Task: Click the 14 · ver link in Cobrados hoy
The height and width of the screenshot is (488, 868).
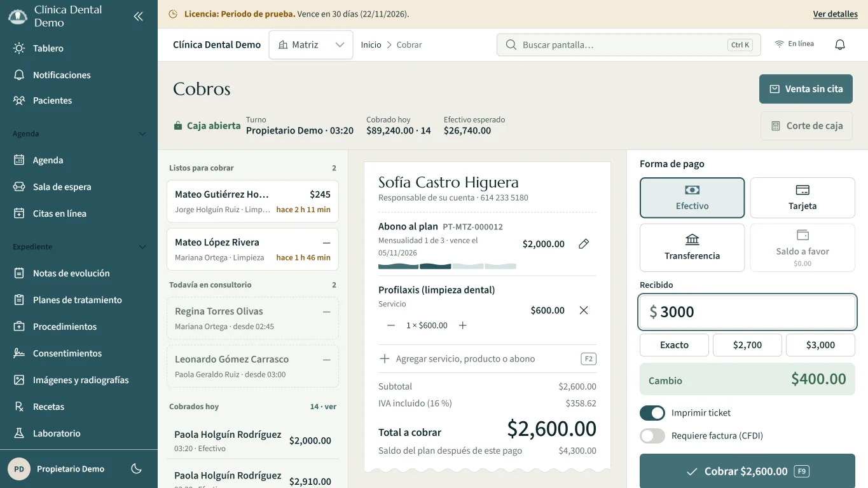Action: coord(323,407)
